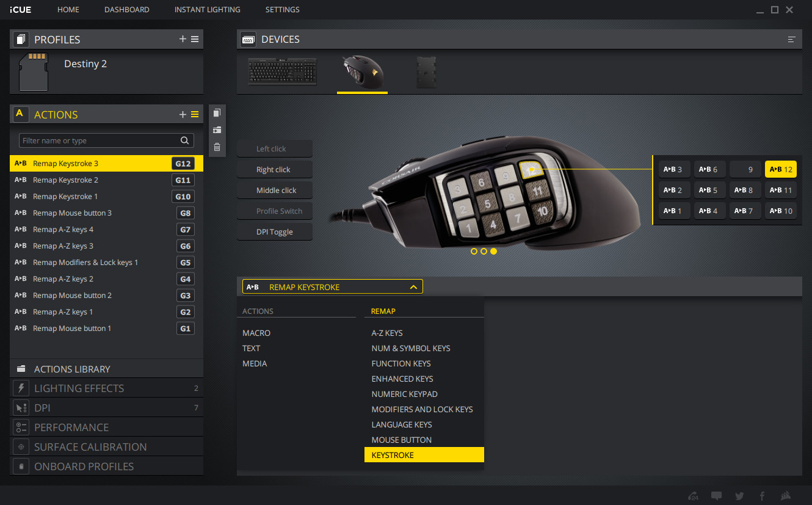Click the DPI Toggle button

click(275, 232)
